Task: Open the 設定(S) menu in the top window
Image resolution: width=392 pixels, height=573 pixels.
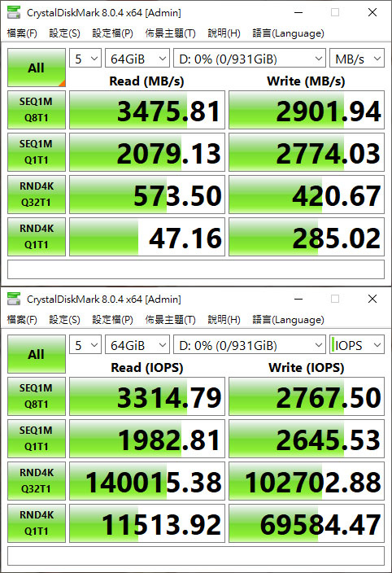Action: point(64,33)
